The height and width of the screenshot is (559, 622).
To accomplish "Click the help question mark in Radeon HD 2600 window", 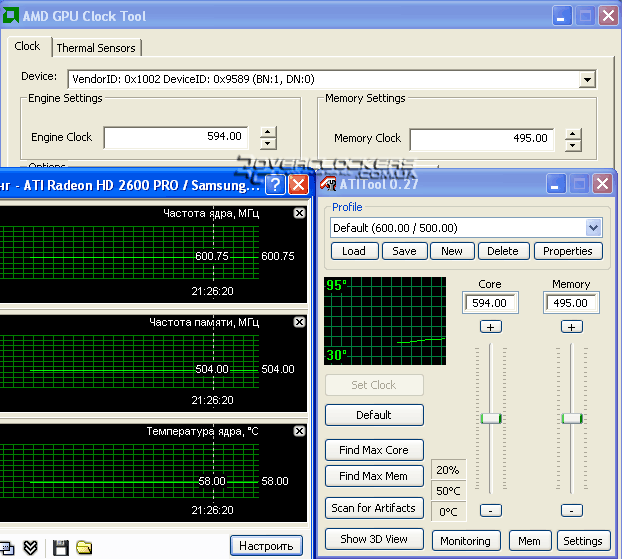I will [x=276, y=185].
